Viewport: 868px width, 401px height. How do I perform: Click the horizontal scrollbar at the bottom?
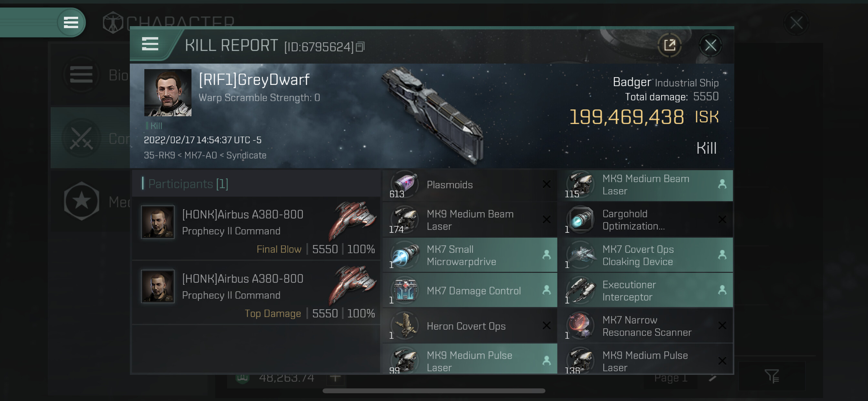point(433,391)
